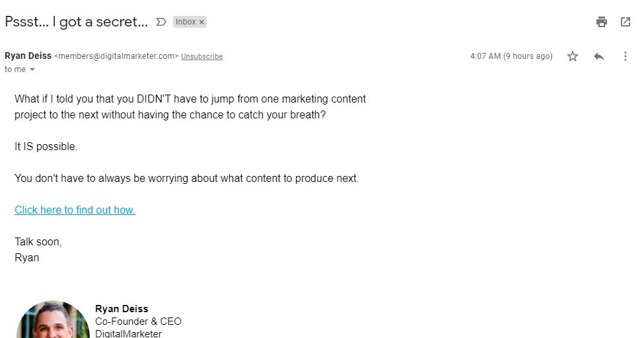
Task: Click the "Co-Founder & CEO" signature line
Action: pyautogui.click(x=138, y=321)
